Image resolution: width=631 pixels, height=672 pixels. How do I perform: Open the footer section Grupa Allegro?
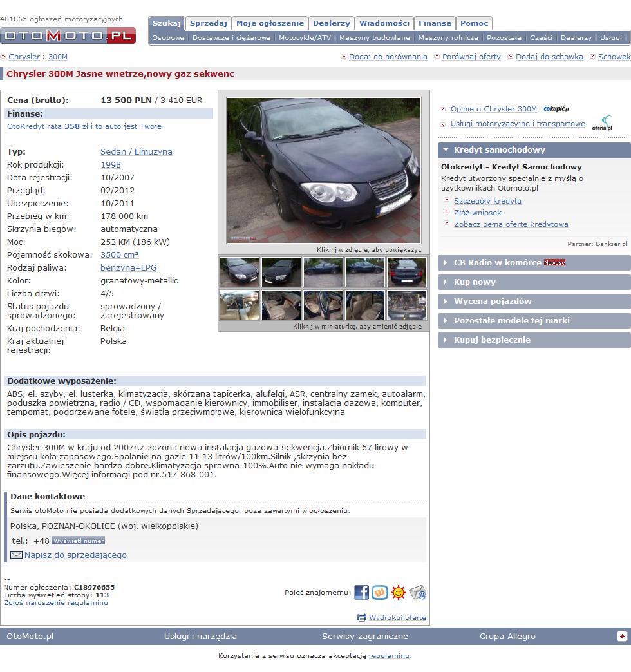(x=507, y=637)
